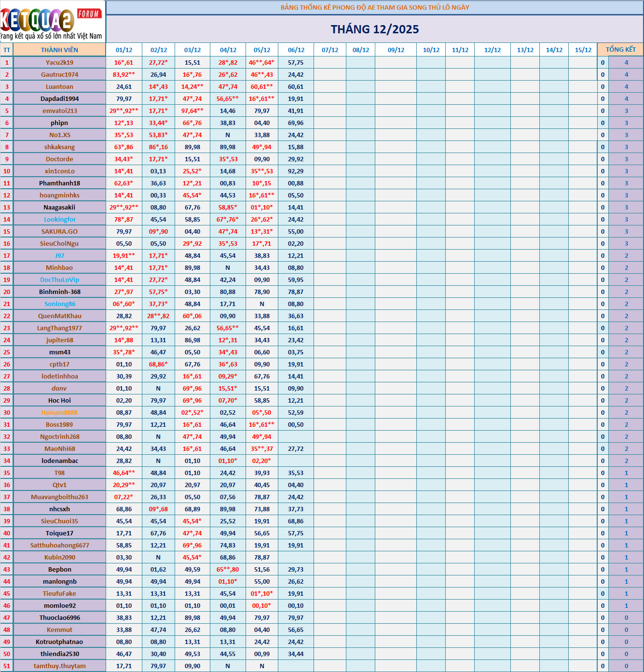
Task: Click member name tamthuy.thuytam
Action: (x=60, y=666)
